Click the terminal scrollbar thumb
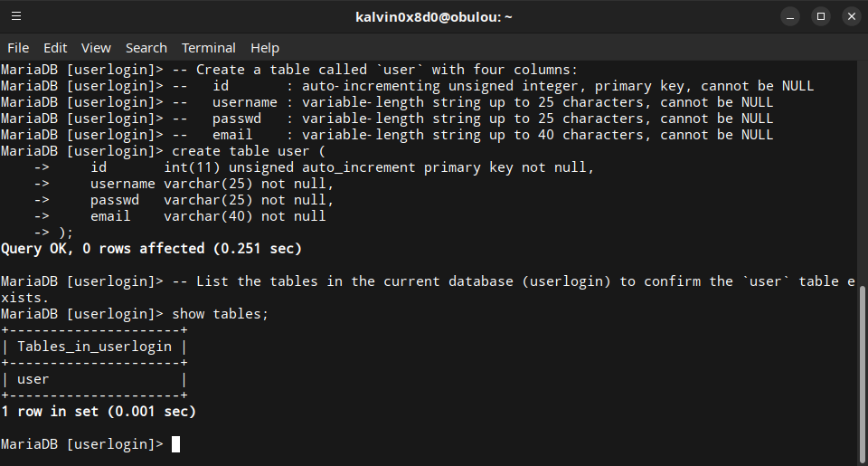This screenshot has height=466, width=868. (862, 371)
